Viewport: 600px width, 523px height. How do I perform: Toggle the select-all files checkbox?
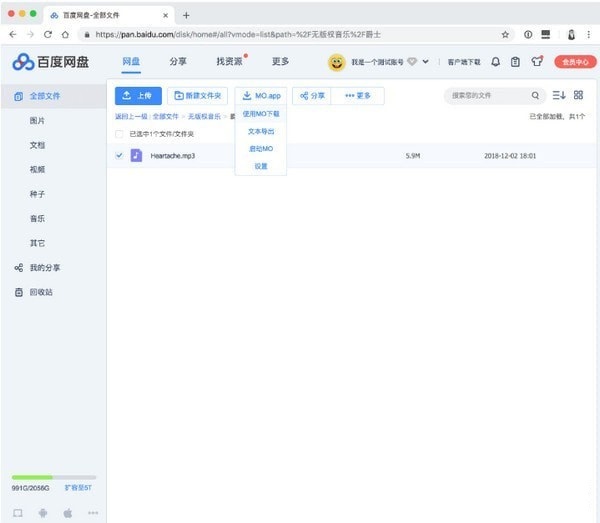tap(119, 134)
